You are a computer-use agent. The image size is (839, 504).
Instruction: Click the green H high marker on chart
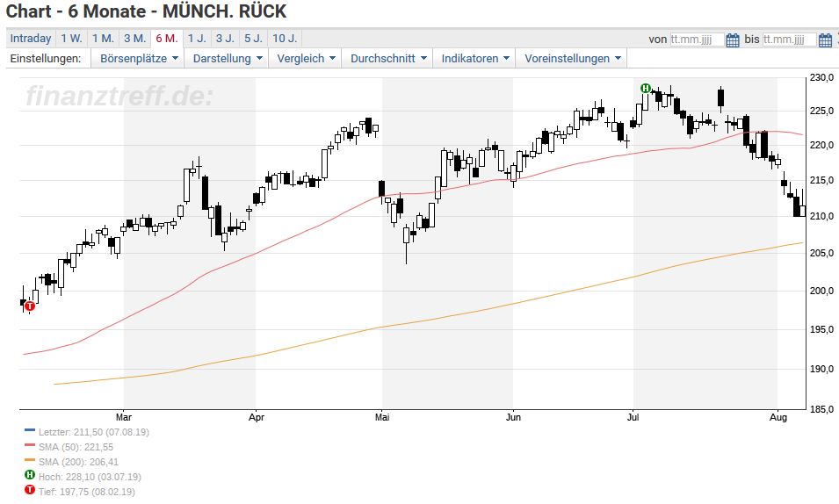(x=646, y=89)
